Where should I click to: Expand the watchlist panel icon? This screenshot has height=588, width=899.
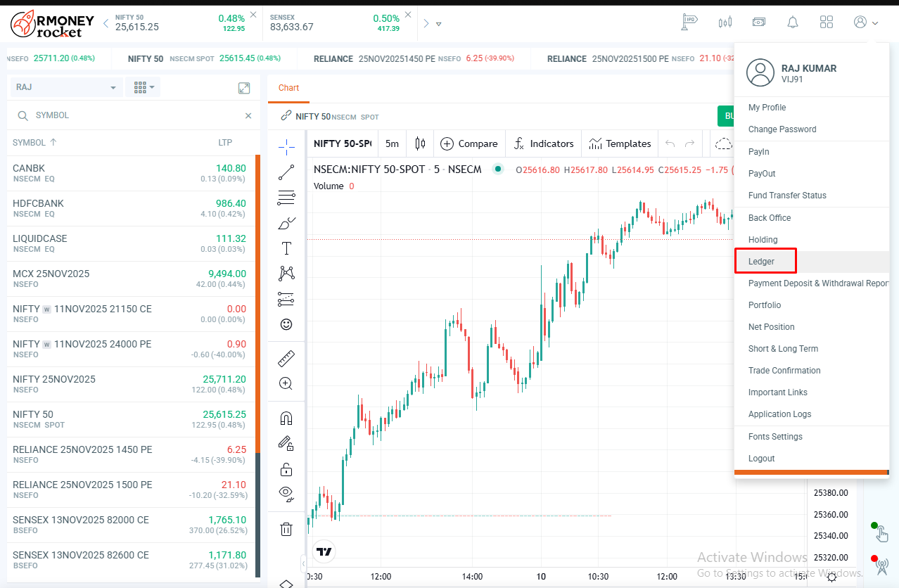[x=244, y=88]
